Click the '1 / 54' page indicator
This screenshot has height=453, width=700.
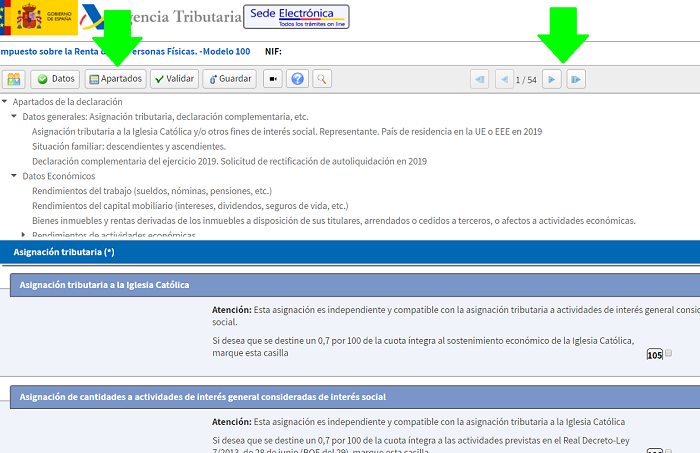click(x=526, y=80)
